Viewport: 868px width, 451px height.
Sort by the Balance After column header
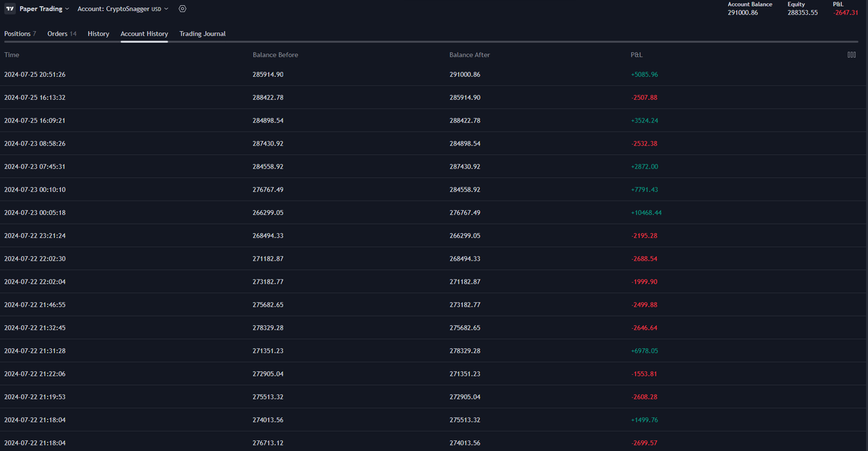pos(469,55)
